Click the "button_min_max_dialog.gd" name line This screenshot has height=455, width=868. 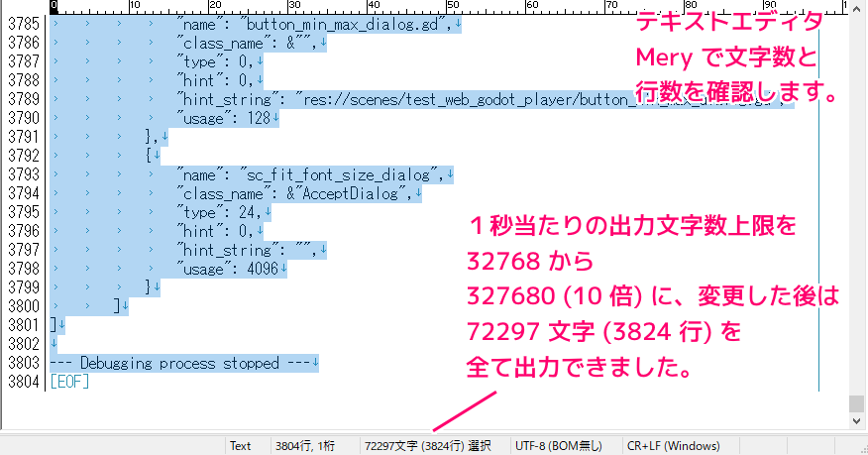pos(314,25)
